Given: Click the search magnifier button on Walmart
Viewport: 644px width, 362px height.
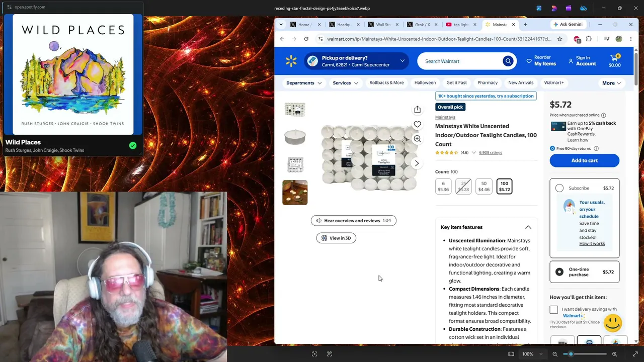Looking at the screenshot, I should pyautogui.click(x=508, y=61).
